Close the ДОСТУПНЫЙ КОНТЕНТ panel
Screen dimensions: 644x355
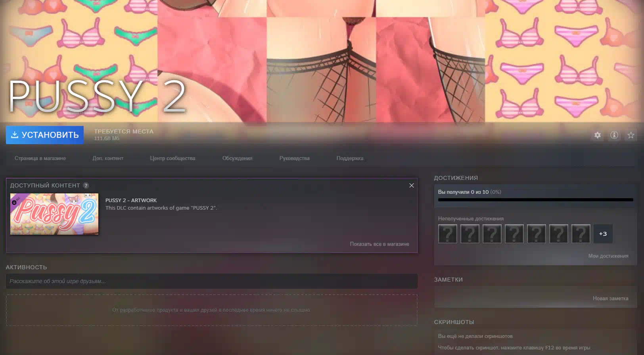tap(412, 185)
